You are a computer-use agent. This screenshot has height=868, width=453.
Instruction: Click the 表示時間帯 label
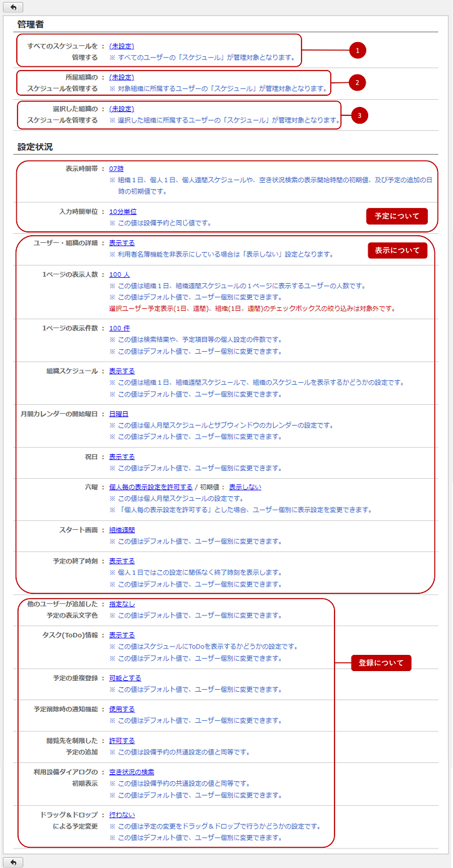[x=82, y=168]
